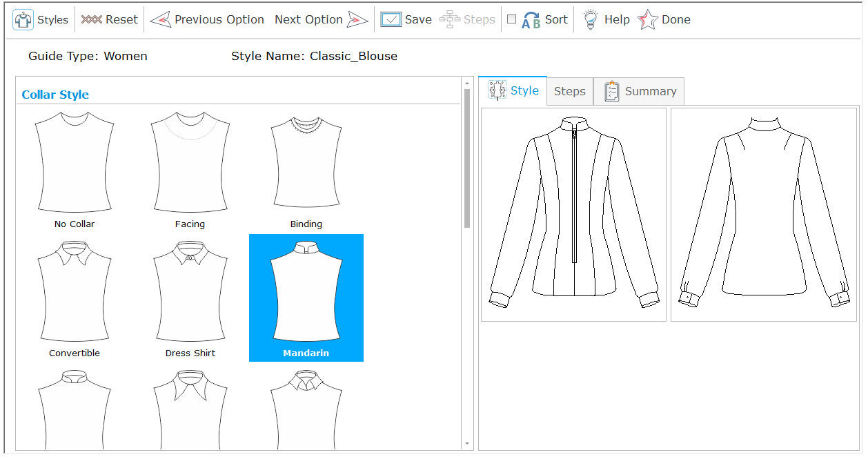
Task: Select the Dress Shirt collar thumbnail
Action: (x=190, y=291)
